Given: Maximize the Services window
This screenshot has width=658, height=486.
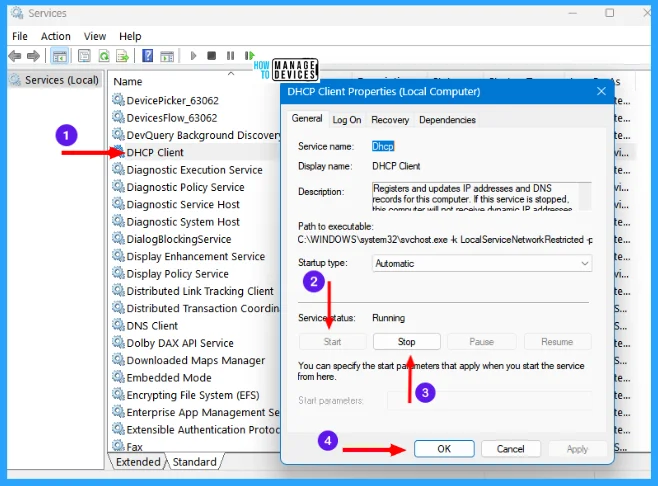Looking at the screenshot, I should tap(610, 13).
